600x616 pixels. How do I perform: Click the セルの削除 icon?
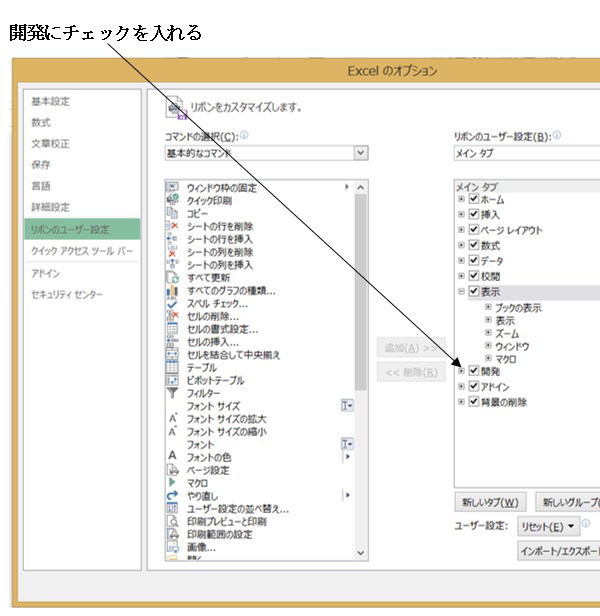(172, 316)
